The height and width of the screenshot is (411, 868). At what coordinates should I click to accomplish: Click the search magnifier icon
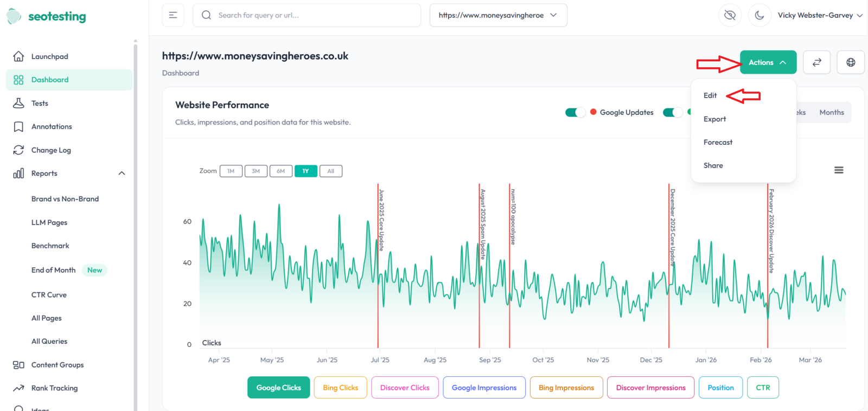click(206, 15)
